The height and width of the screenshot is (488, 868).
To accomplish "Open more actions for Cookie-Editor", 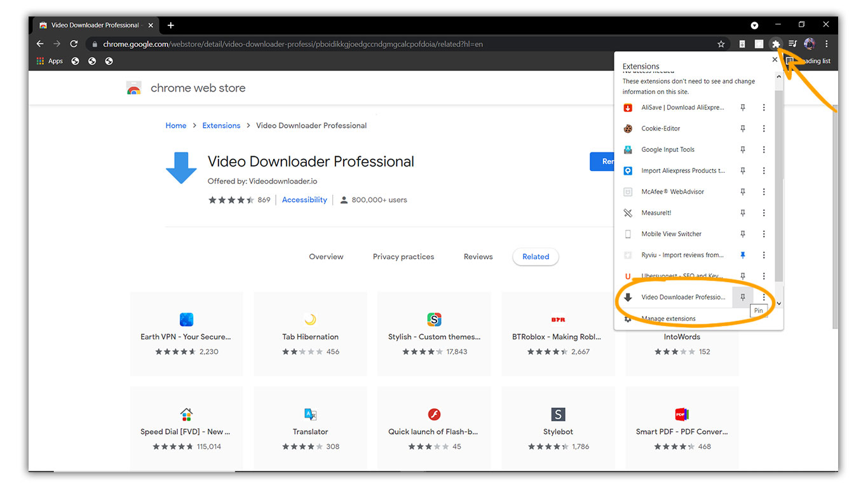I will click(x=764, y=128).
